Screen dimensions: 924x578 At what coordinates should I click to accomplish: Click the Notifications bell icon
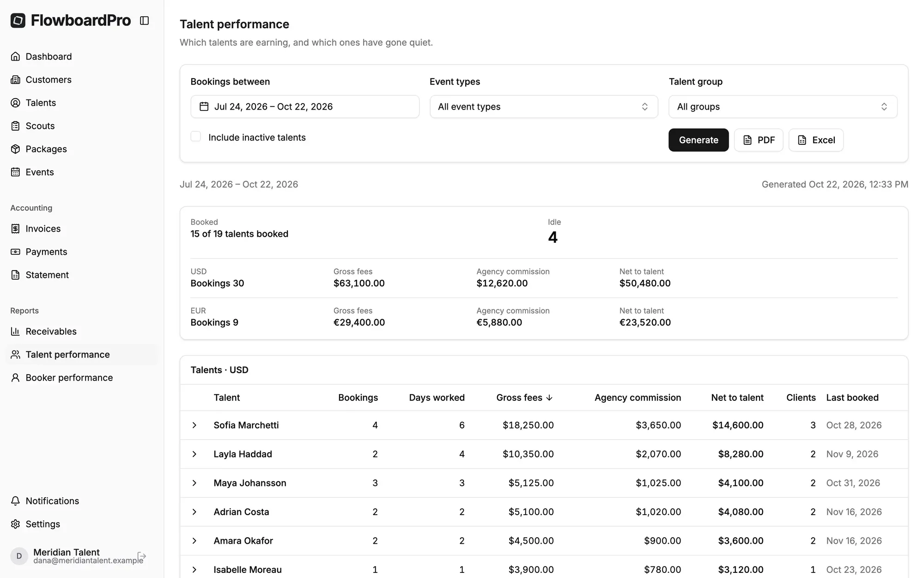[16, 501]
